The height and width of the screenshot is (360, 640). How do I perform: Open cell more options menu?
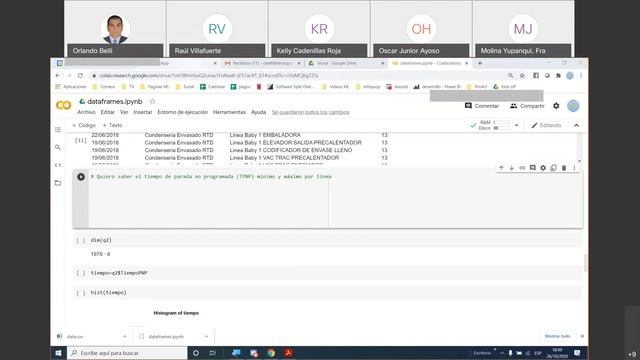(x=574, y=168)
